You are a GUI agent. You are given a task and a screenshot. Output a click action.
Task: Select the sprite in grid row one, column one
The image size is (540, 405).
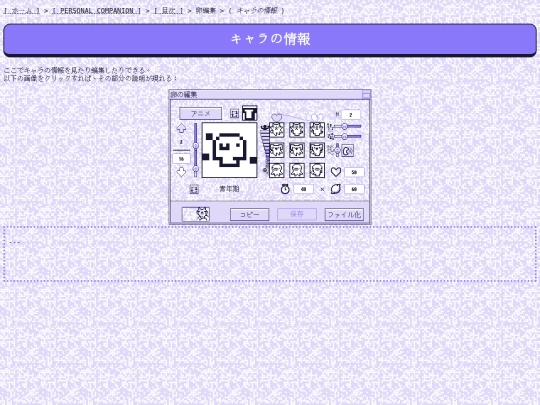277,130
